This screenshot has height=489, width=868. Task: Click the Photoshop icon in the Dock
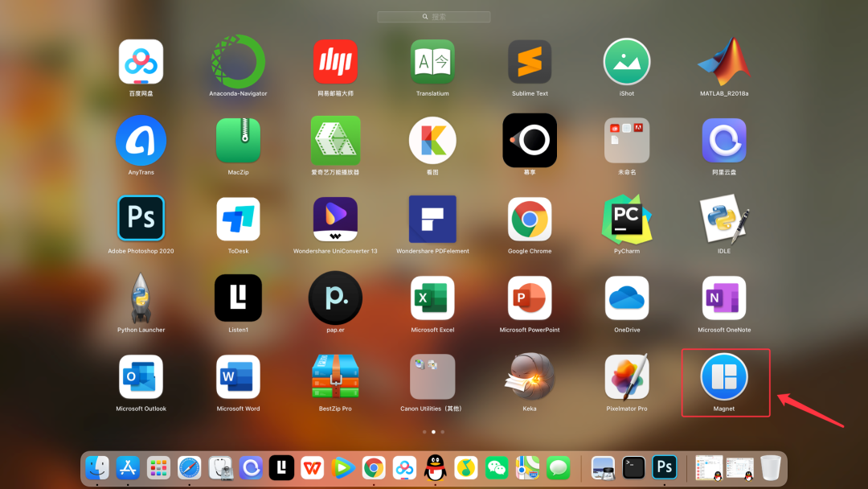pyautogui.click(x=665, y=468)
